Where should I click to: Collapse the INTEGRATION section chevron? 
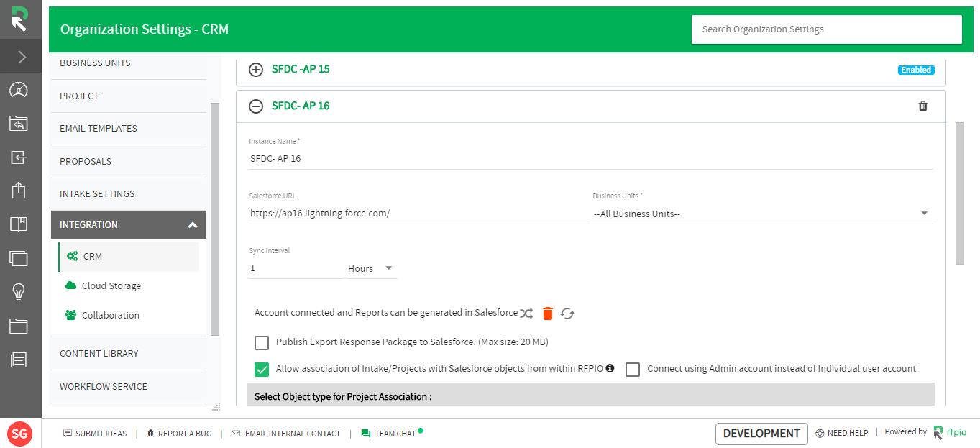192,225
